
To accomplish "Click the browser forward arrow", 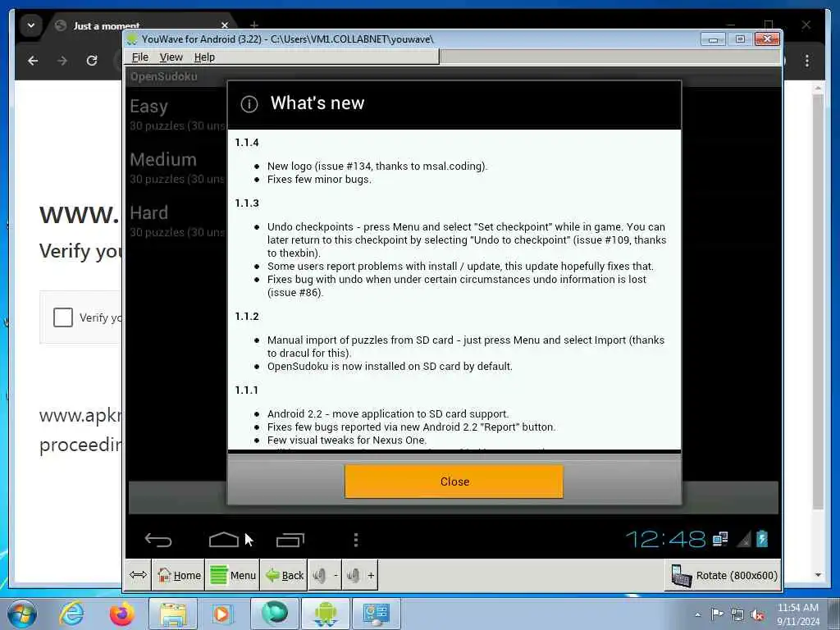I will click(62, 61).
